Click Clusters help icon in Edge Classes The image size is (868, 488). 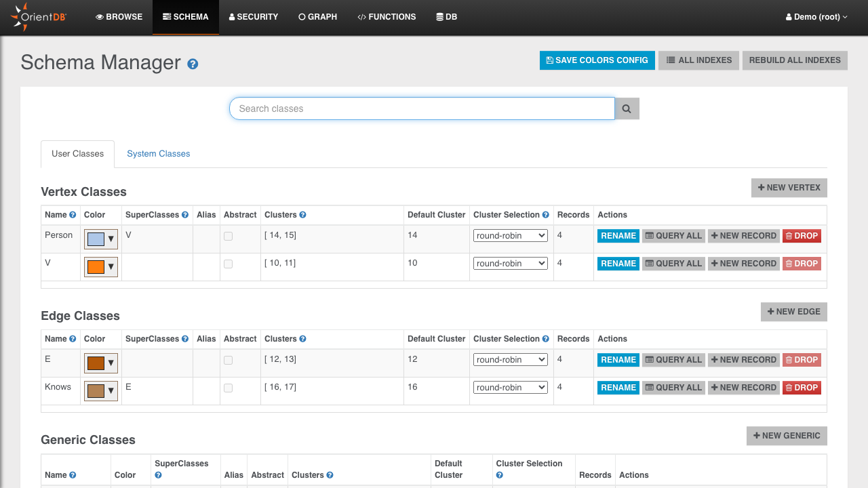click(x=302, y=339)
